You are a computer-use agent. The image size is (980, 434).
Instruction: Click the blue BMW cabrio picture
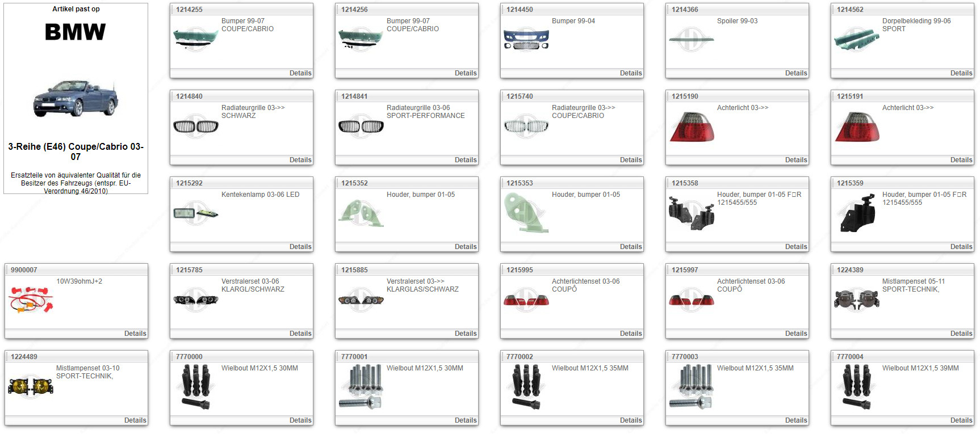coord(76,98)
